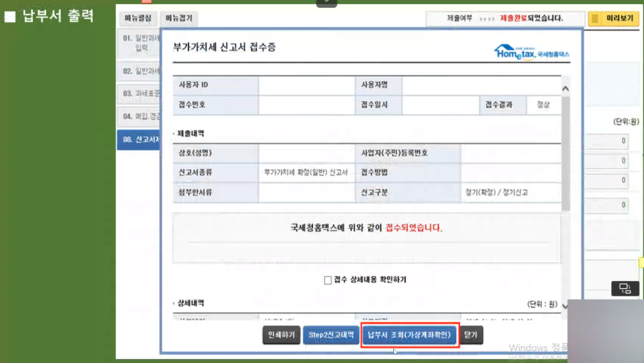Click 납부서 조회(가상계좌확인) button

(x=409, y=335)
